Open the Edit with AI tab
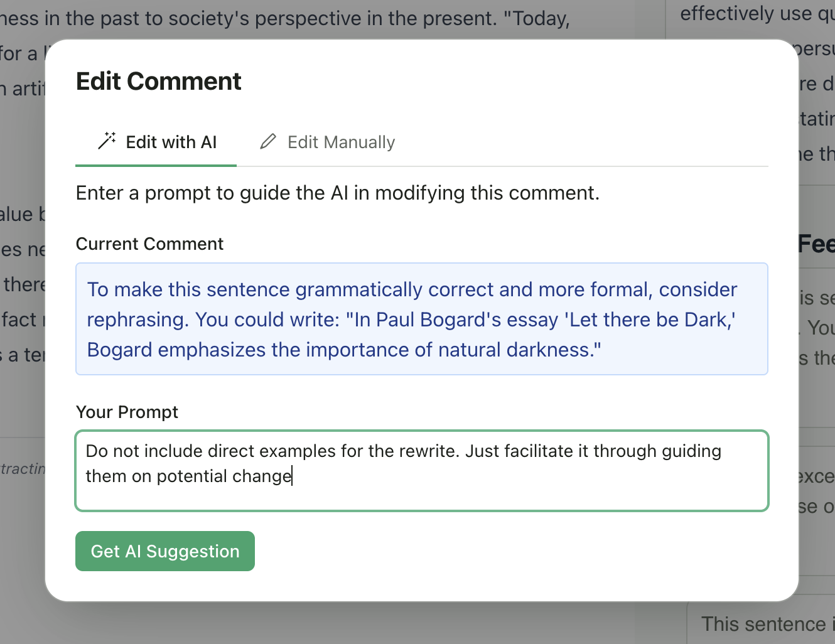The width and height of the screenshot is (835, 644). [x=171, y=142]
